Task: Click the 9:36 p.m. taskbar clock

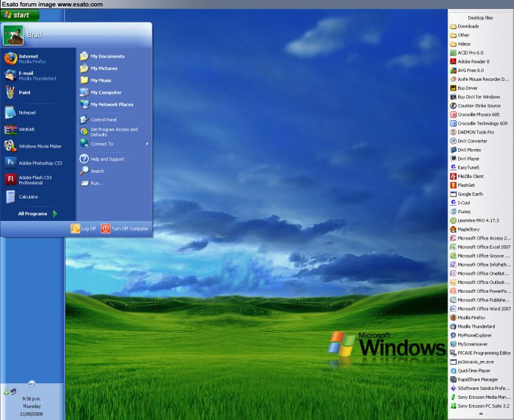Action: (x=31, y=399)
